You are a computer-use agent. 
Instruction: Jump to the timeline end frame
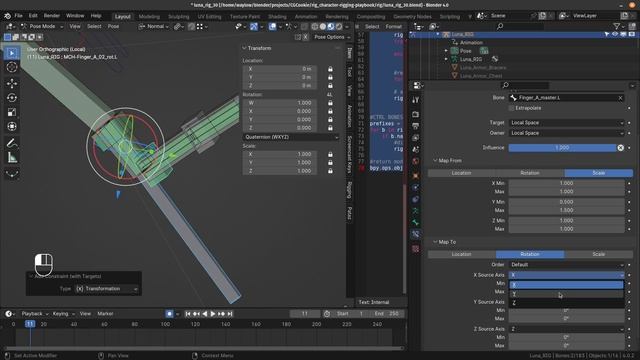(230, 314)
